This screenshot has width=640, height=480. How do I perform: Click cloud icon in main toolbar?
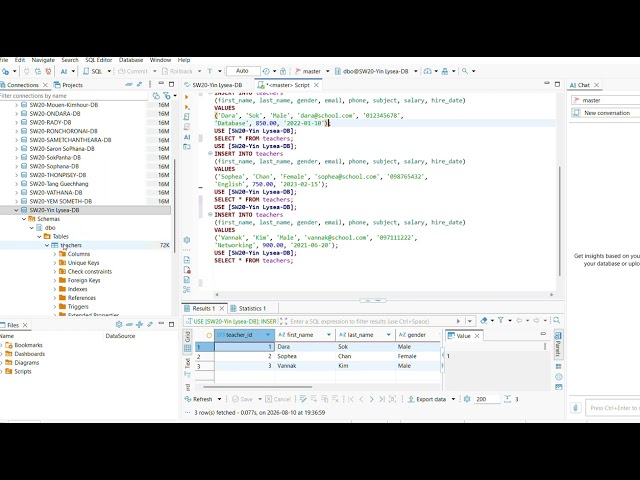pyautogui.click(x=427, y=71)
